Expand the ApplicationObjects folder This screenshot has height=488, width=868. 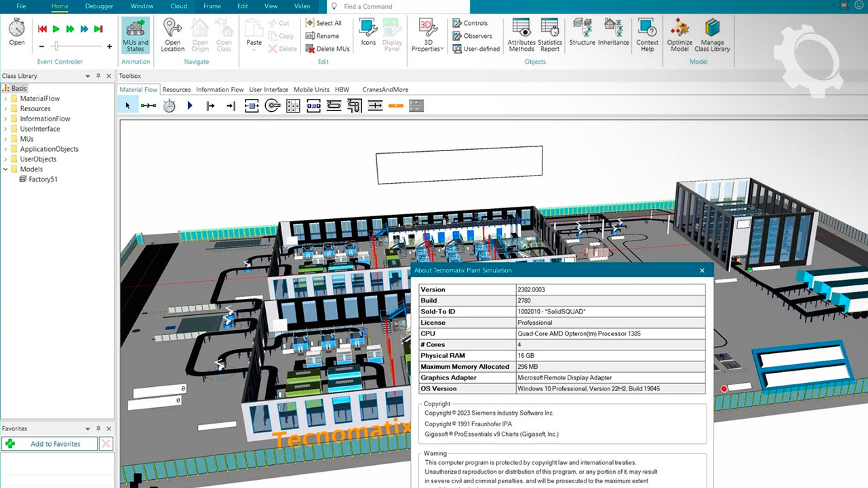5,150
